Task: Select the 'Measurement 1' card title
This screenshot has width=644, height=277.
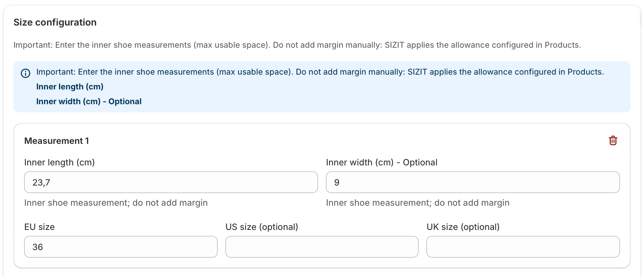Action: 56,141
